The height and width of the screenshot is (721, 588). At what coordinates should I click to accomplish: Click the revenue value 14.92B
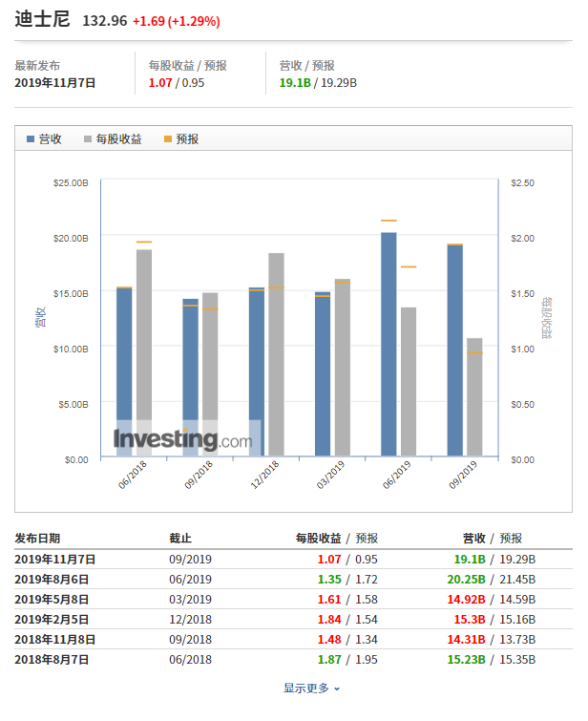click(466, 600)
